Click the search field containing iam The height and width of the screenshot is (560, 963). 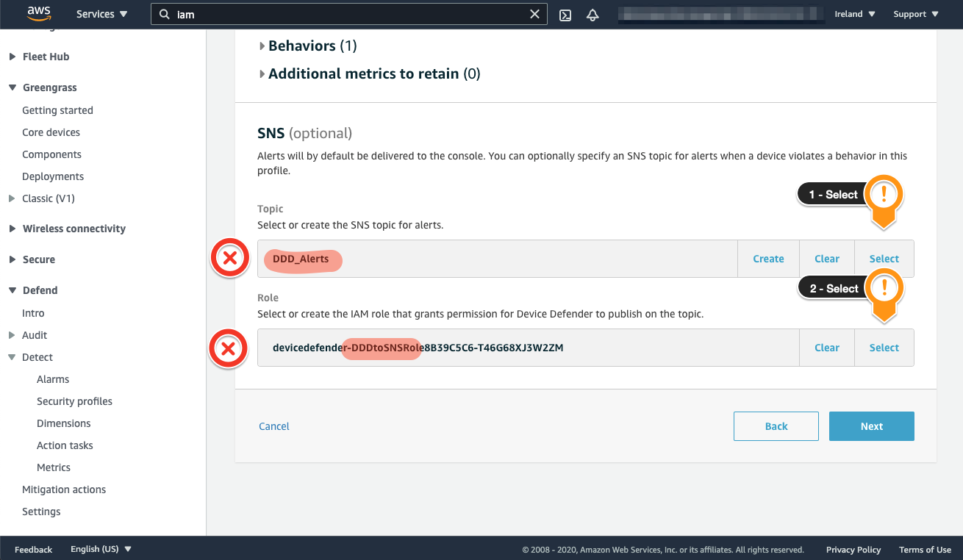click(x=349, y=14)
